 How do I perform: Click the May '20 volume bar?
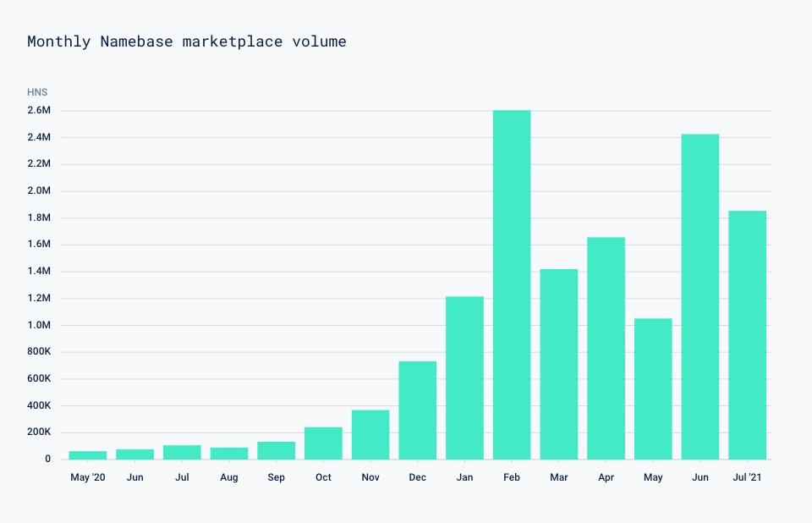coord(87,455)
